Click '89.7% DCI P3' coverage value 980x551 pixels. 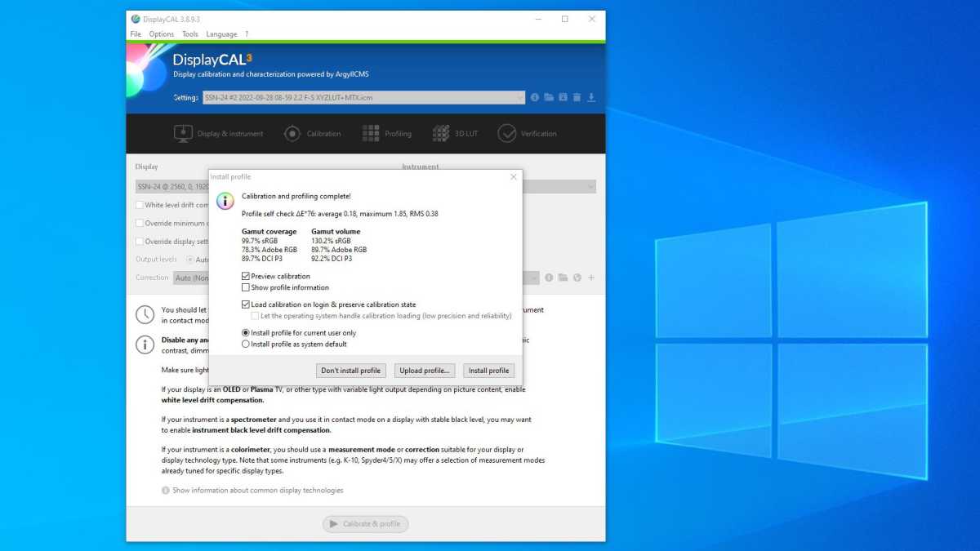[262, 259]
